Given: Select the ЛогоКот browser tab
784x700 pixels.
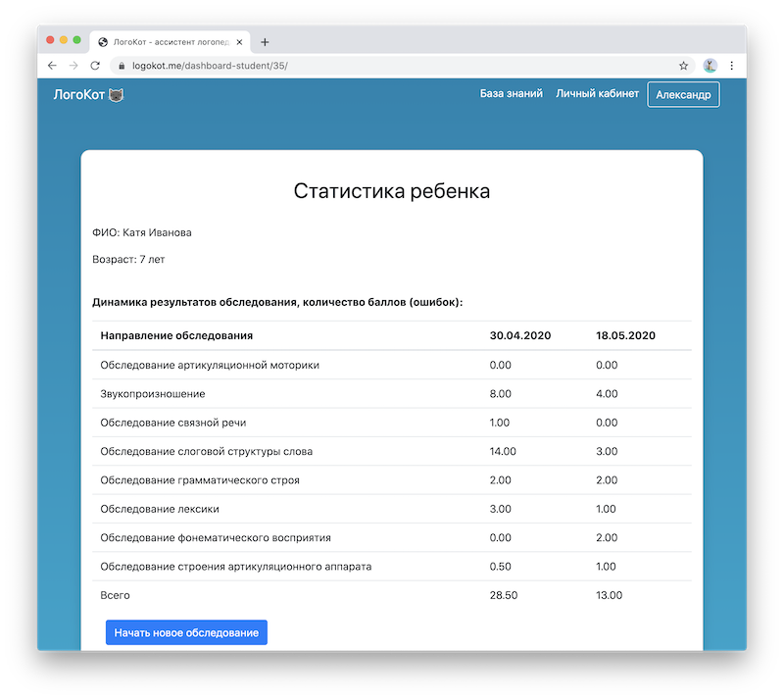Looking at the screenshot, I should coord(171,40).
